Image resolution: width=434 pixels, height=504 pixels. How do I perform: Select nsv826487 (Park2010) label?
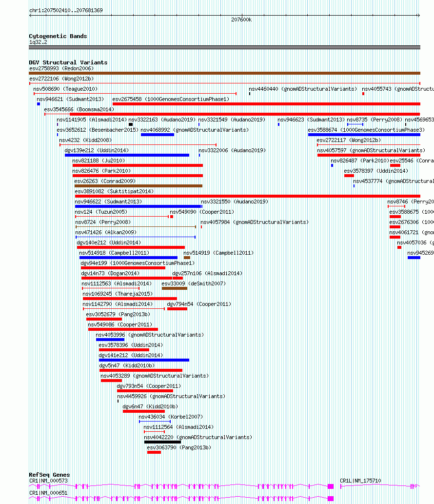pyautogui.click(x=360, y=161)
